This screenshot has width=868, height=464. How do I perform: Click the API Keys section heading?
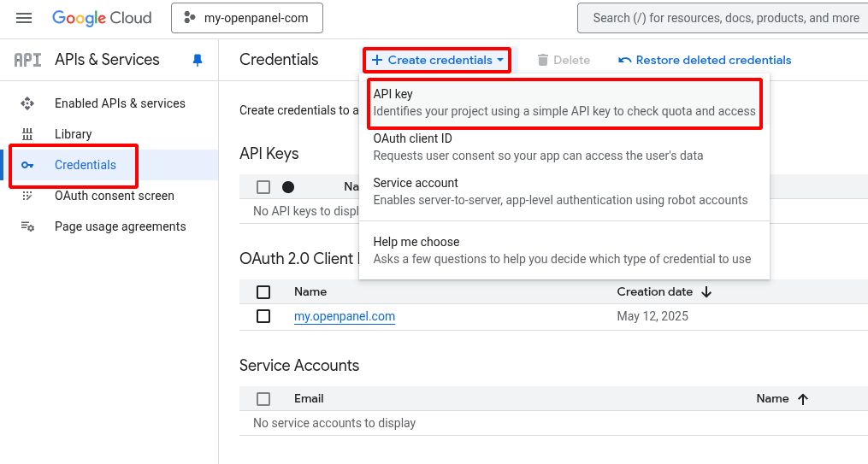click(x=269, y=154)
